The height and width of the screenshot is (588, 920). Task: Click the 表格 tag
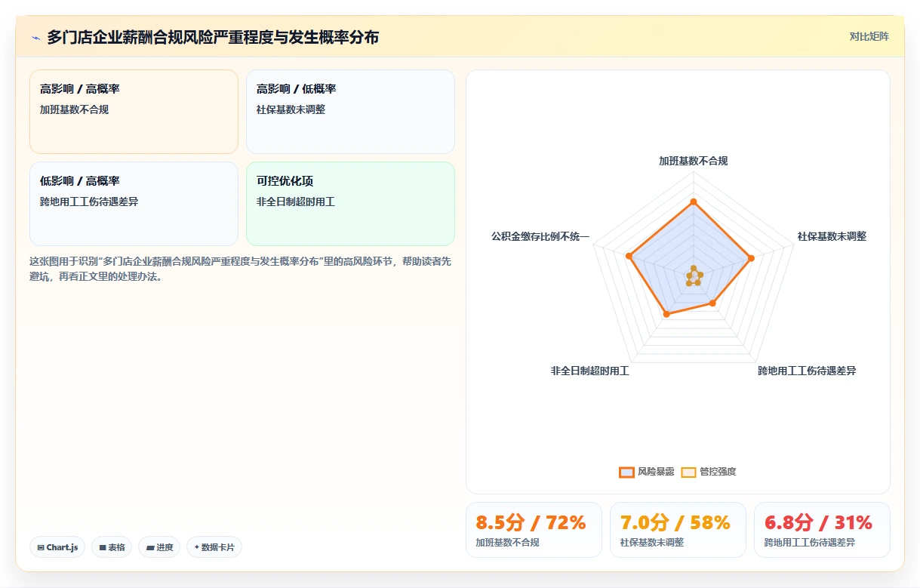coord(112,547)
